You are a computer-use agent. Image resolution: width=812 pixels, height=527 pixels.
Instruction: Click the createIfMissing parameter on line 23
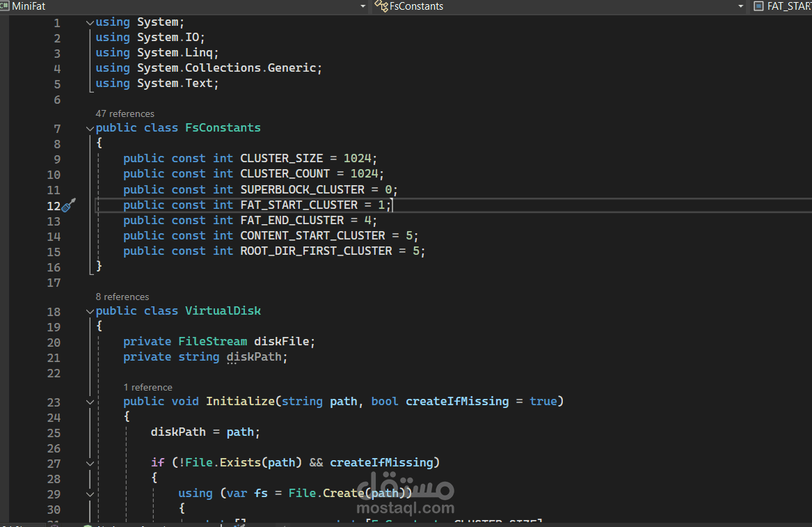[456, 401]
